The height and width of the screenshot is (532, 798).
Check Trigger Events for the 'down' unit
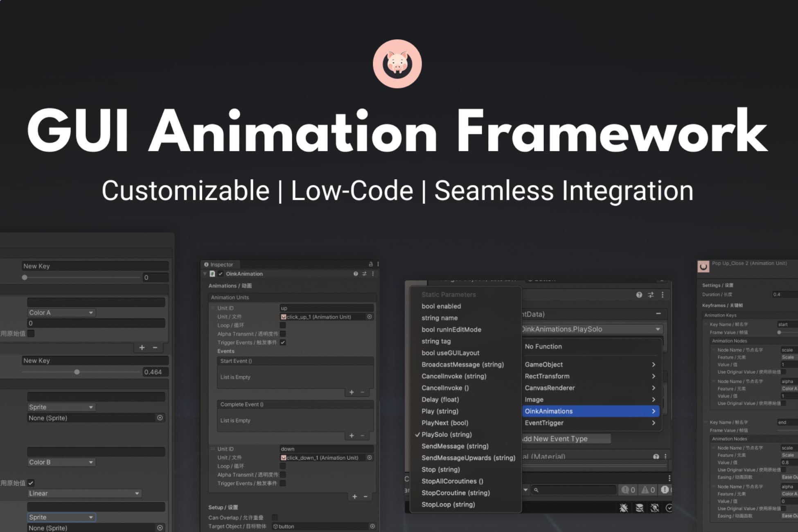[283, 483]
